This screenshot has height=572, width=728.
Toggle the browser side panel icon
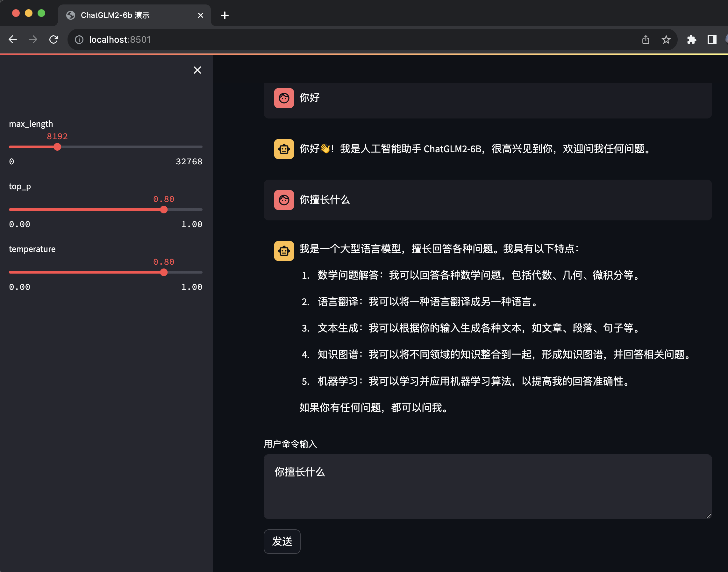pyautogui.click(x=712, y=40)
